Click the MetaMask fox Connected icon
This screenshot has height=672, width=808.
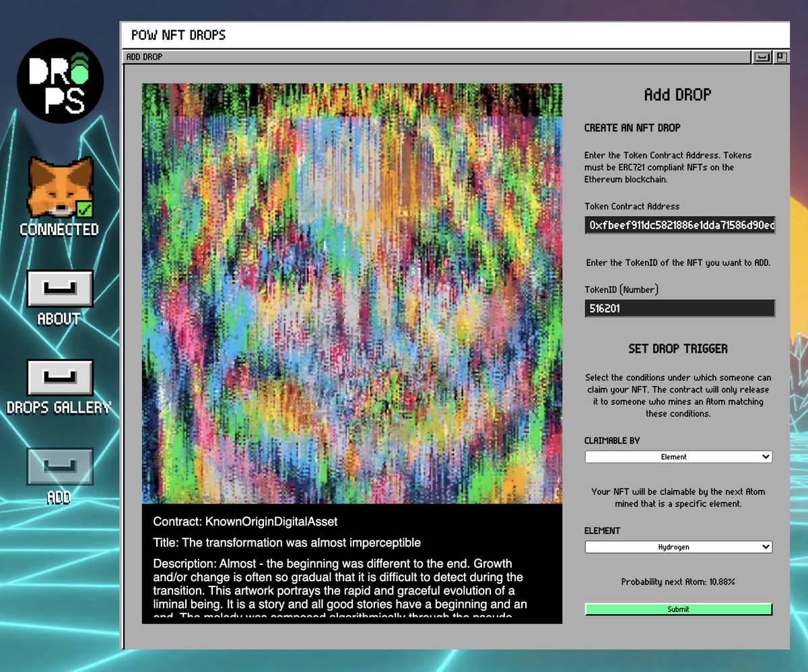tap(60, 187)
